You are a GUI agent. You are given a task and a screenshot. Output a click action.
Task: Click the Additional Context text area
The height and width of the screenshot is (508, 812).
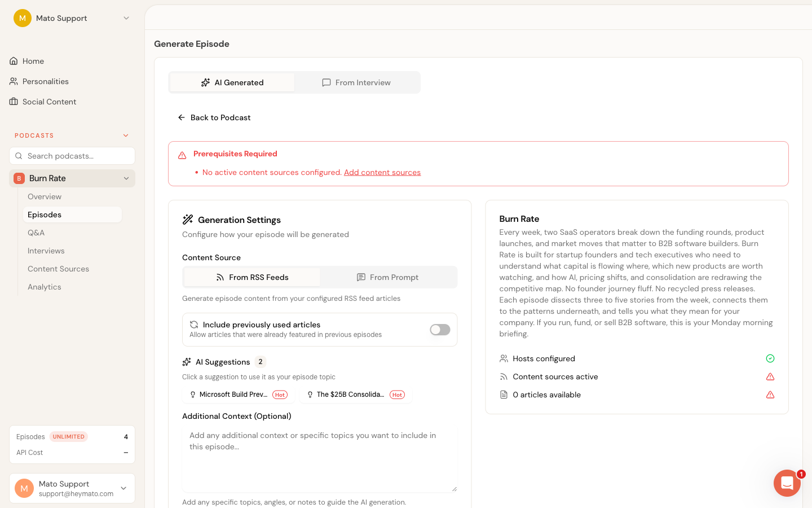tap(320, 459)
